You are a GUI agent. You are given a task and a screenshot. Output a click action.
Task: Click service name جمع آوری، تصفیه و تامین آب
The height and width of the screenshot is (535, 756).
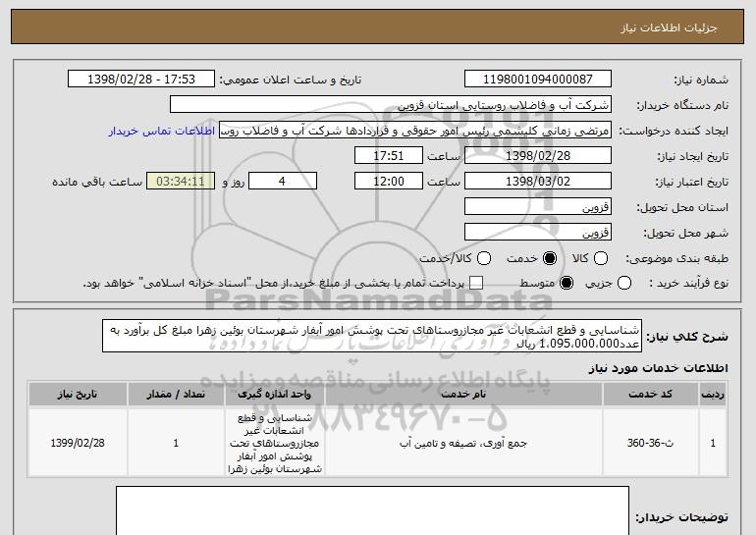click(x=463, y=443)
